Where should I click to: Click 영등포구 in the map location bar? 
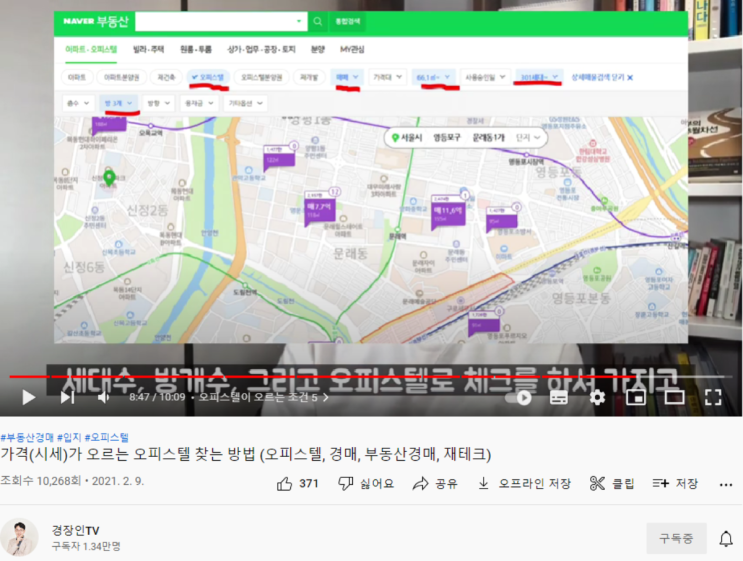click(447, 138)
